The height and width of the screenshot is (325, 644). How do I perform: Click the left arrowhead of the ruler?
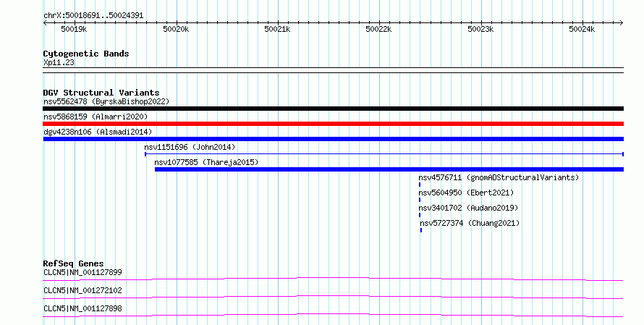pyautogui.click(x=45, y=23)
